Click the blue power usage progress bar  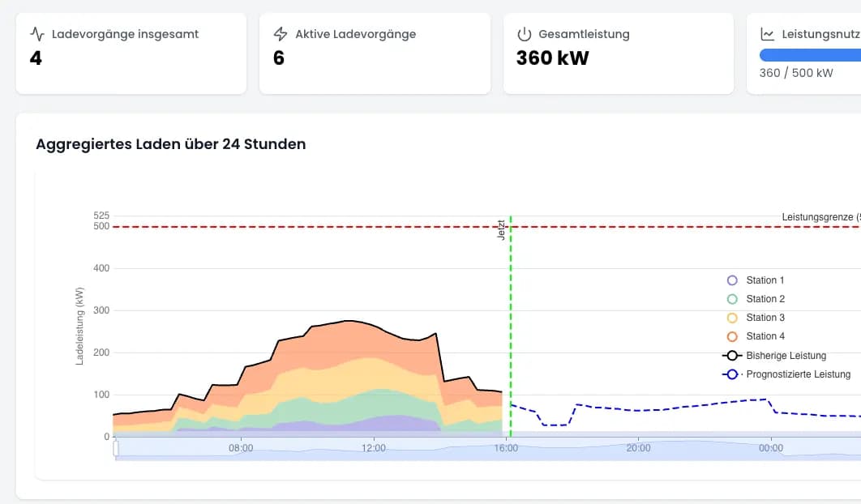coord(810,55)
